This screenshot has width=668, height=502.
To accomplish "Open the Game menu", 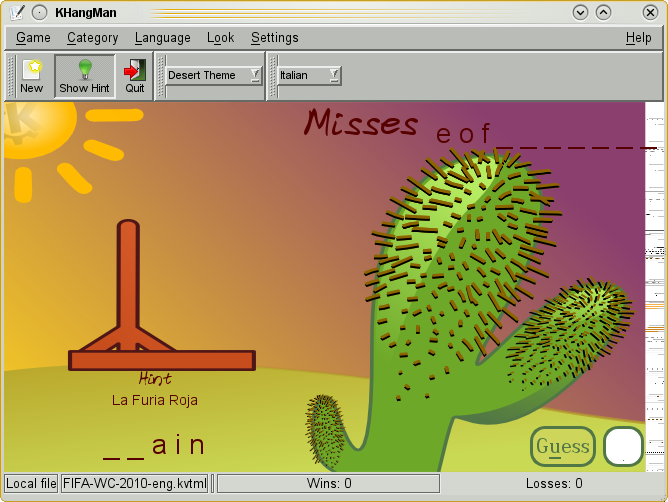I will (33, 38).
